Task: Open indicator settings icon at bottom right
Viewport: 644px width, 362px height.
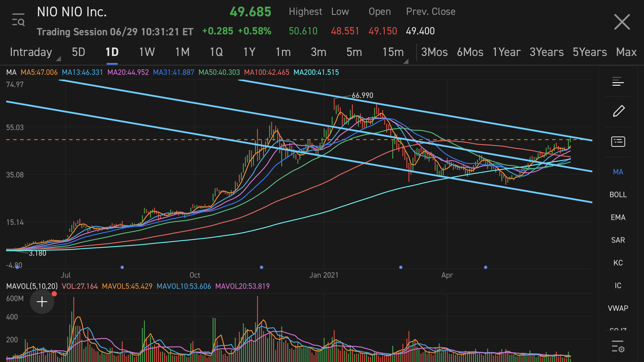Action: pos(618,346)
